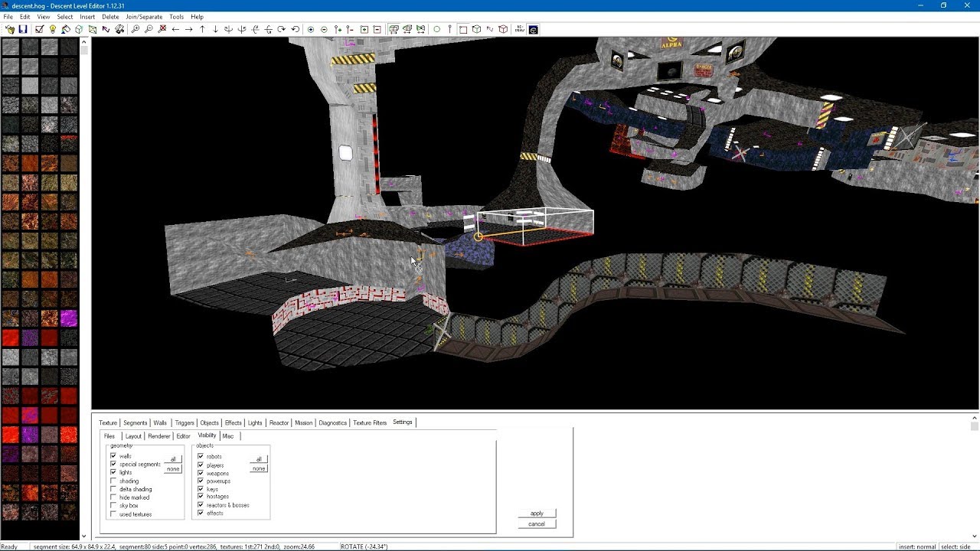Image resolution: width=980 pixels, height=551 pixels.
Task: Click the objects 'none' button
Action: (x=259, y=468)
